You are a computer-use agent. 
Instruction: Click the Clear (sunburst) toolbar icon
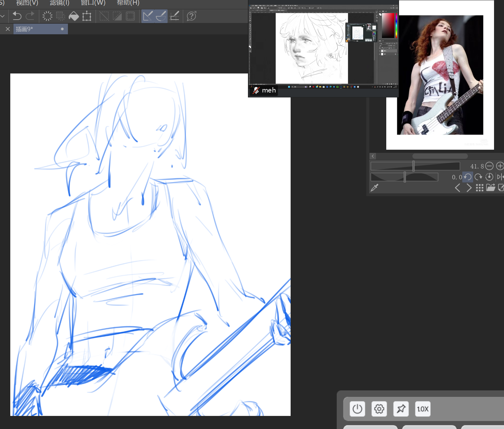click(x=47, y=16)
